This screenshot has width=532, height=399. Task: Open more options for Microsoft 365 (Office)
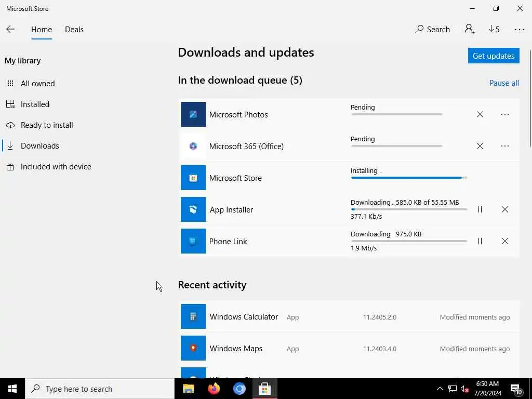505,146
